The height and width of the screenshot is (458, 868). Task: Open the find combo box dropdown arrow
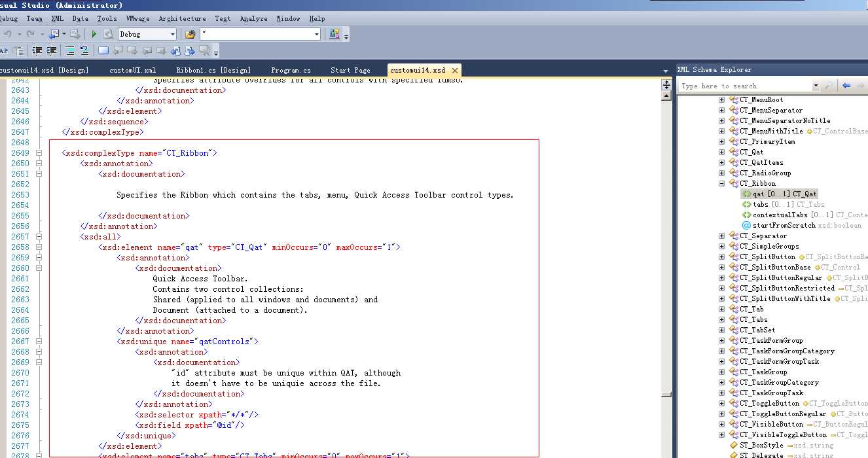pyautogui.click(x=317, y=34)
